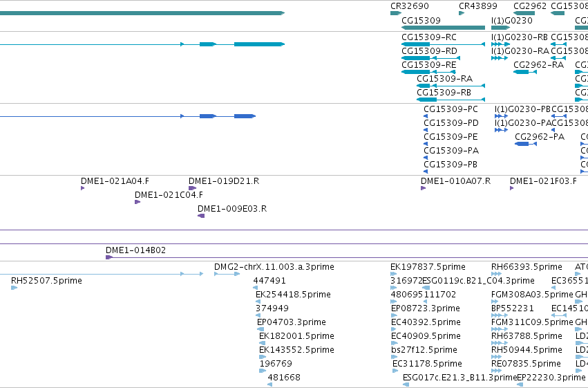Select protein CG15309-PE
Screen dimensions: 588x388
[451, 137]
